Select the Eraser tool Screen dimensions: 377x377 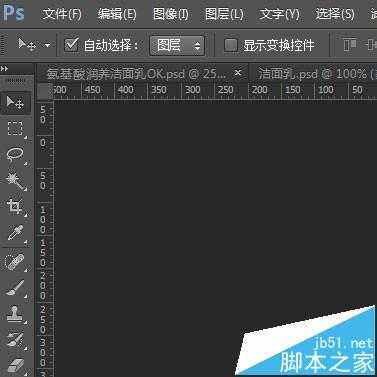[x=15, y=365]
